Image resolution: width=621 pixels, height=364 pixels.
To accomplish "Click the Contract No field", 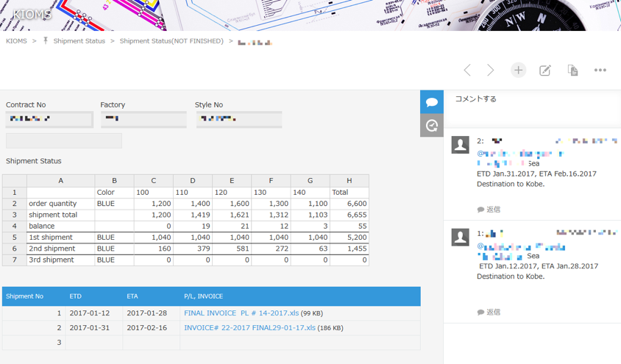I will [x=49, y=119].
